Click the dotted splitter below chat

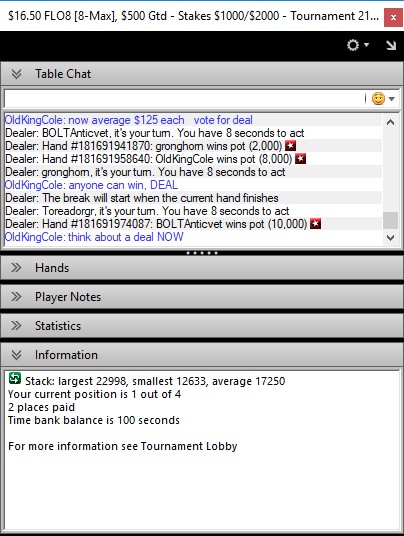(202, 253)
